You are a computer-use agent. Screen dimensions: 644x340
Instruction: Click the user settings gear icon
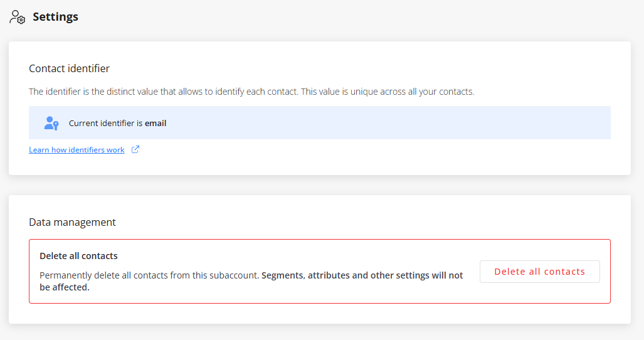click(18, 17)
